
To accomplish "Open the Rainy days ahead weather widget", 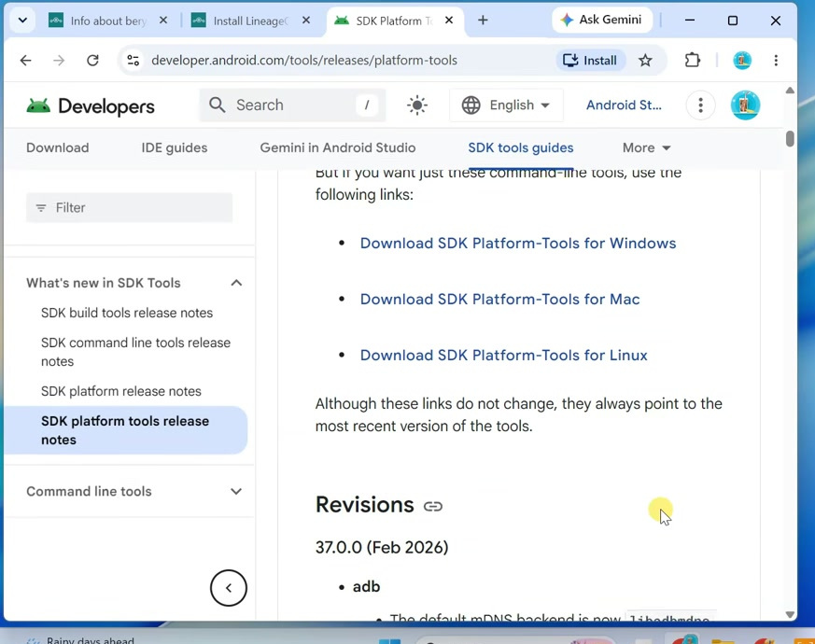I will point(80,640).
